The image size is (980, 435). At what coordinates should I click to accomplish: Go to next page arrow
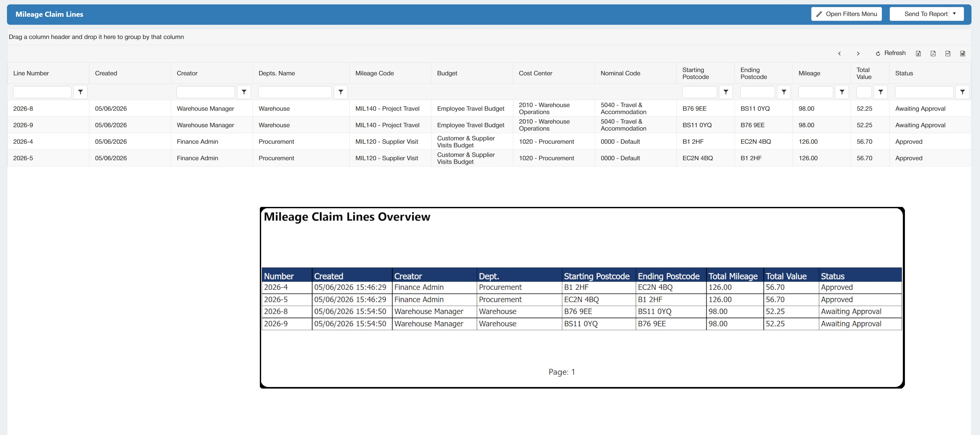pyautogui.click(x=858, y=54)
